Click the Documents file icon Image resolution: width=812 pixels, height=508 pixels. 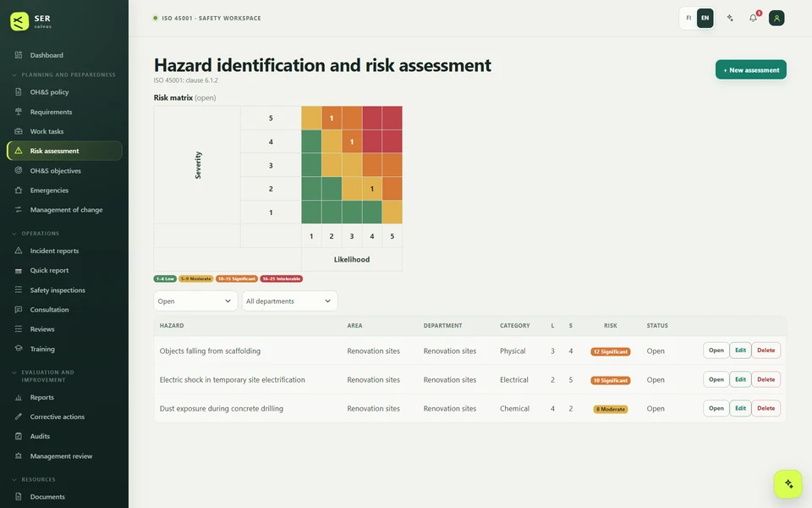pyautogui.click(x=19, y=496)
